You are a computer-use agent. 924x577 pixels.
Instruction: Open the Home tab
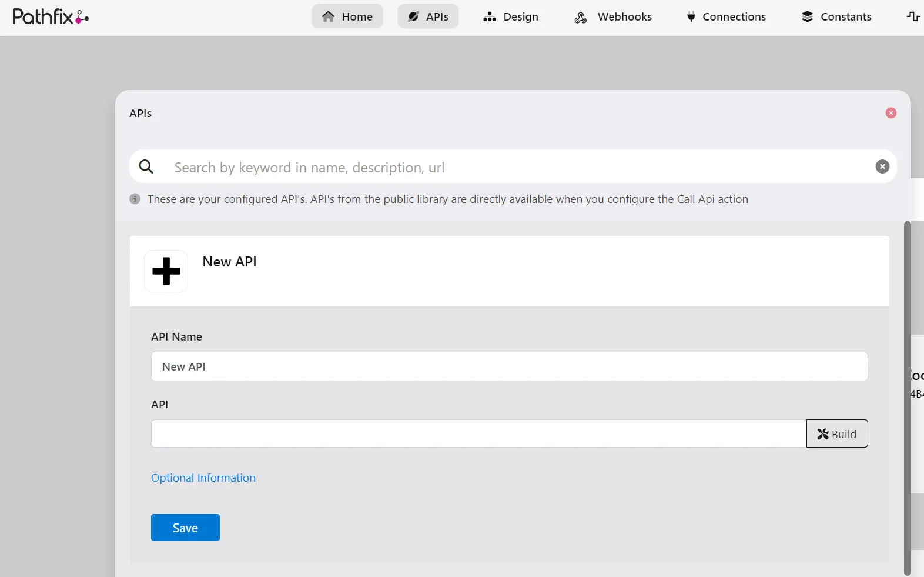(x=347, y=16)
